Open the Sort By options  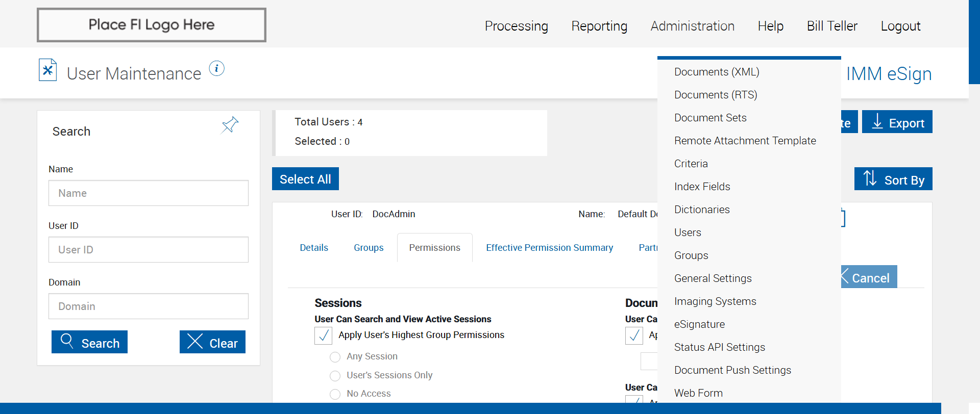(893, 179)
